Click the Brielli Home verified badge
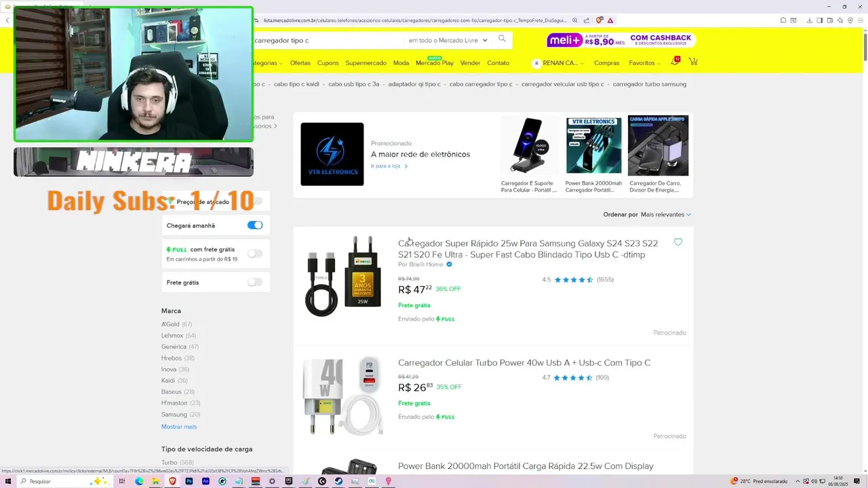This screenshot has height=488, width=868. 449,264
